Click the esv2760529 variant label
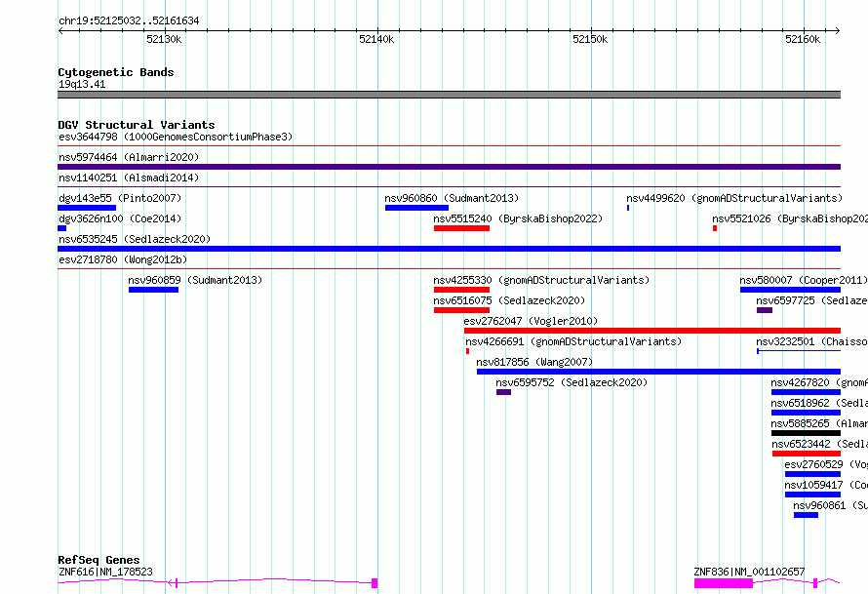Viewport: 868px width, 594px height. pyautogui.click(x=826, y=464)
